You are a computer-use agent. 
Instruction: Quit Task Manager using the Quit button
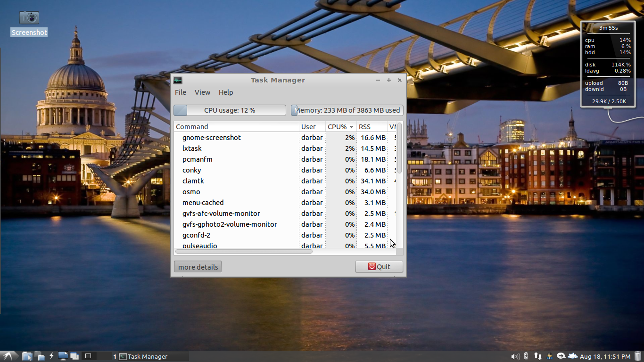tap(379, 266)
